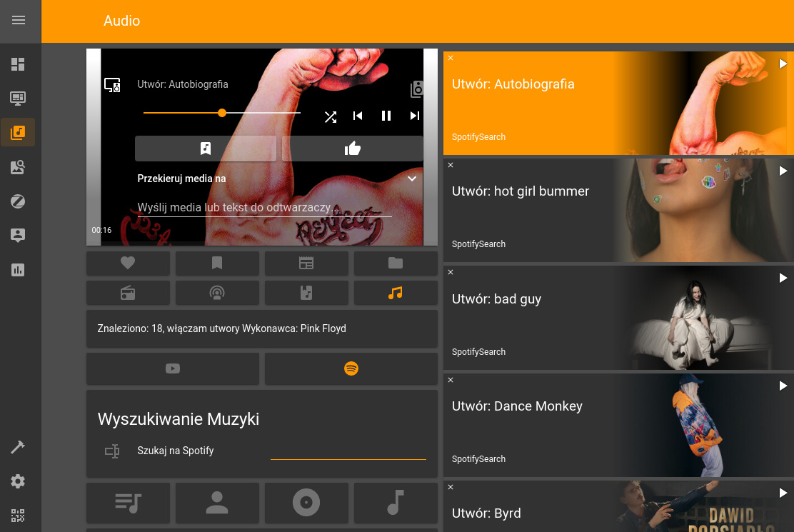Expand Przekieruj media na dropdown
Image resolution: width=794 pixels, height=532 pixels.
click(x=412, y=179)
